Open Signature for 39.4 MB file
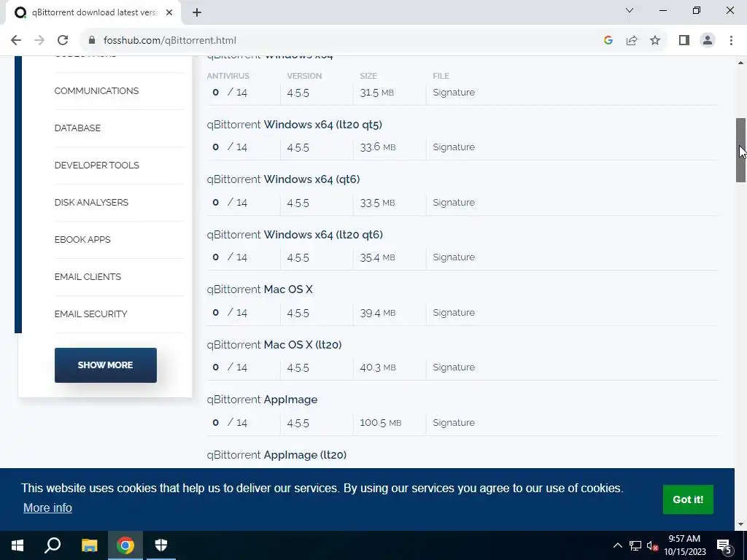 (454, 312)
